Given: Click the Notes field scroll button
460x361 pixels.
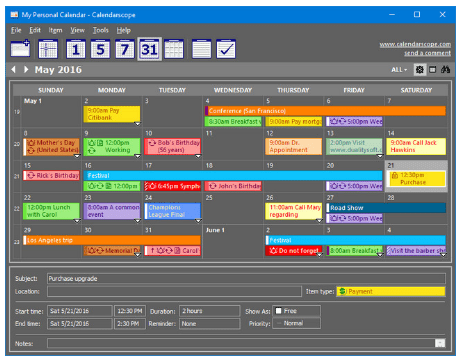Looking at the screenshot, I should 440,343.
